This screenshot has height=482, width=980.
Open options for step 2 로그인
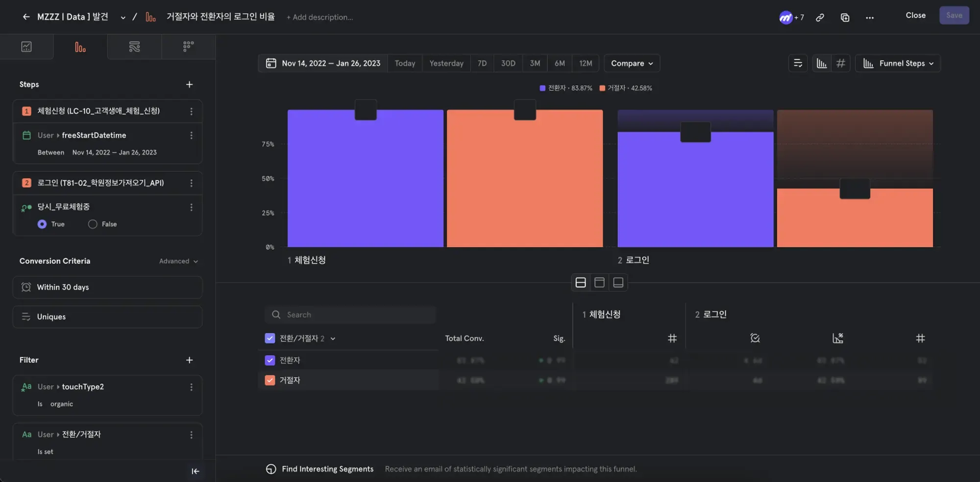coord(191,183)
